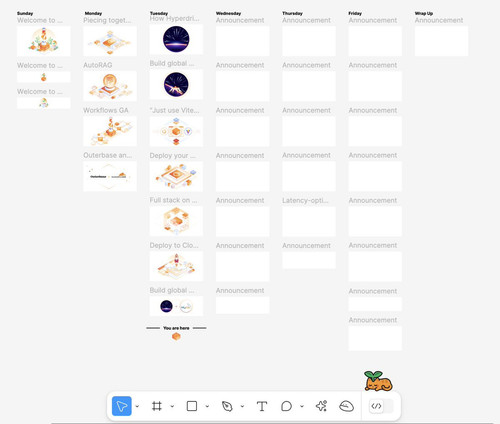Screen dimensions: 500x424
Task: Select the How Hyperdrive starburst thumbnail
Action: tap(176, 39)
